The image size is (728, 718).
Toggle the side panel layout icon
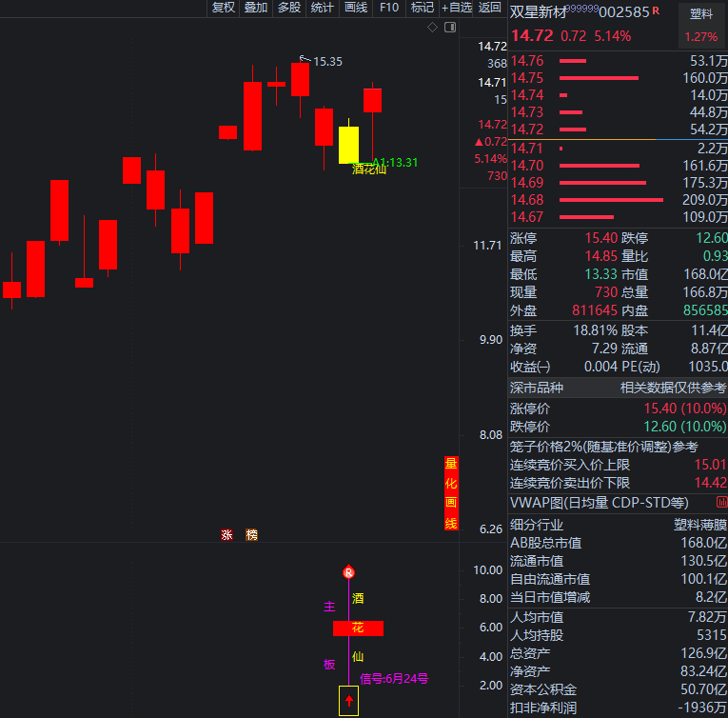tap(450, 28)
